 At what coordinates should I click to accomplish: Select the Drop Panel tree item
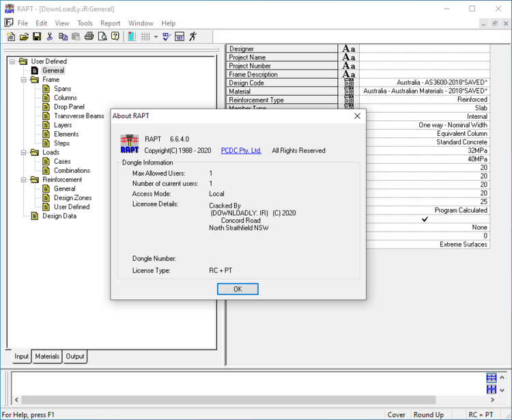point(69,107)
